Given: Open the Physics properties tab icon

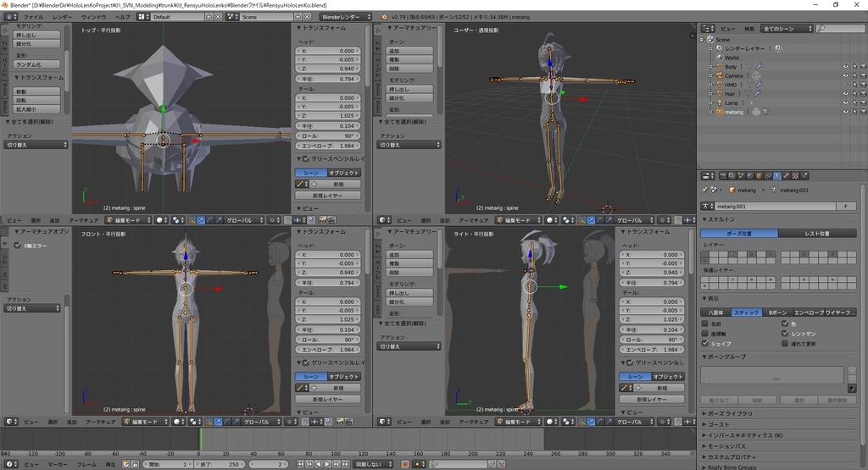Looking at the screenshot, I should pyautogui.click(x=804, y=176).
